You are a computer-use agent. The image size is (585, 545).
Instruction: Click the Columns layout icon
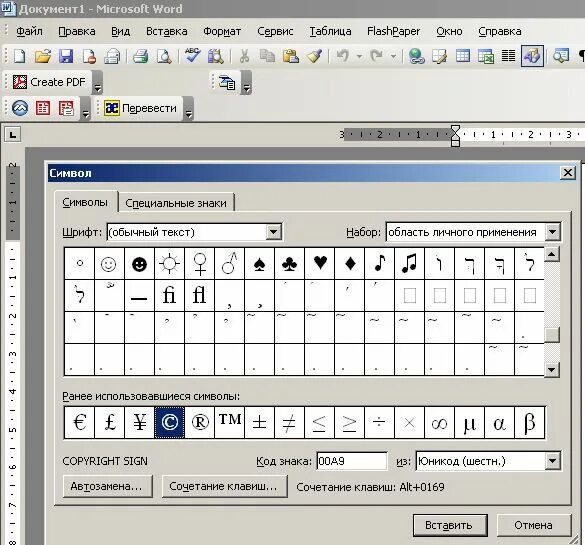pyautogui.click(x=508, y=56)
